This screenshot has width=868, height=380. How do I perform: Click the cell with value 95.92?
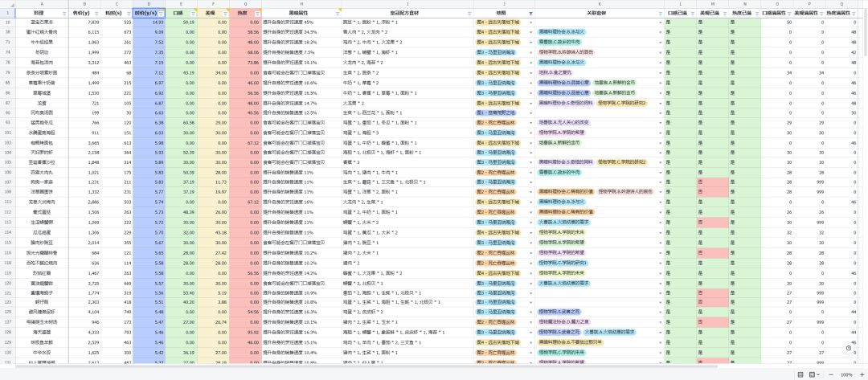(245, 332)
